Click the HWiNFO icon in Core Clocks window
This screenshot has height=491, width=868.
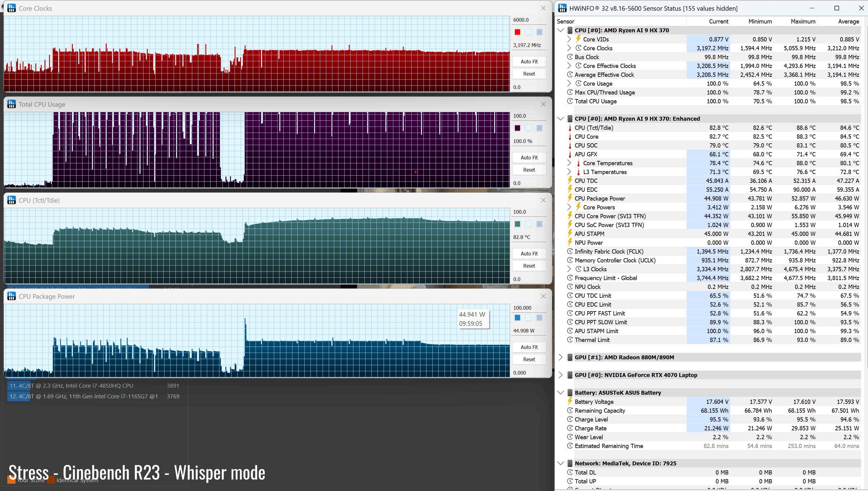click(12, 8)
